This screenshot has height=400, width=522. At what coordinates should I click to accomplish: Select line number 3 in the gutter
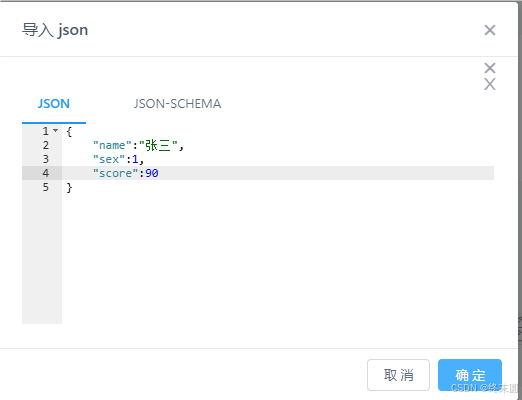(x=46, y=159)
